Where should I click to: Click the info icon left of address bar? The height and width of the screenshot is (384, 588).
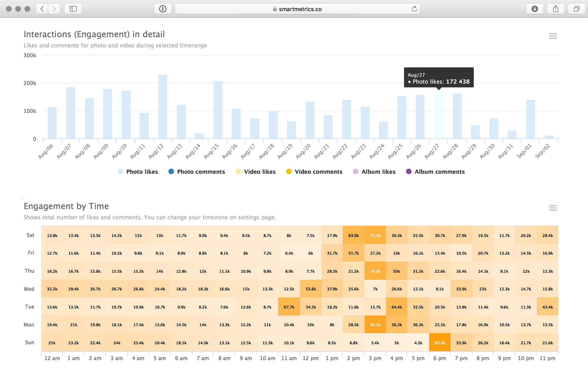[163, 9]
